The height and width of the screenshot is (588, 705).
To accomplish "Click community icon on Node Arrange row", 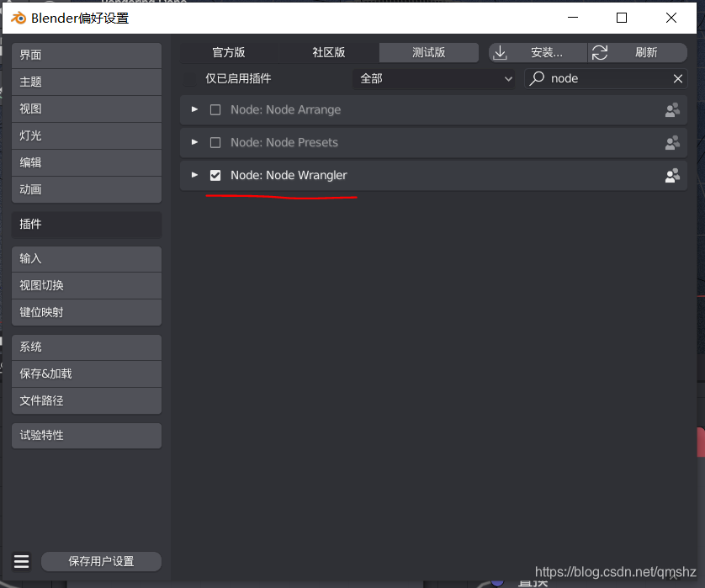I will pyautogui.click(x=672, y=109).
